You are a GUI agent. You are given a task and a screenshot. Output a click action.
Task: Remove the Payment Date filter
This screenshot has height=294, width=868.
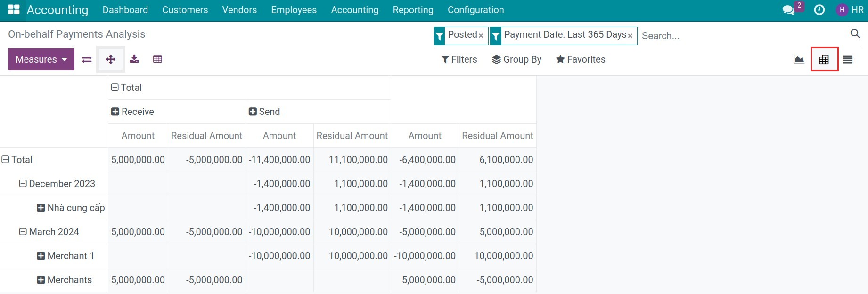coord(630,36)
